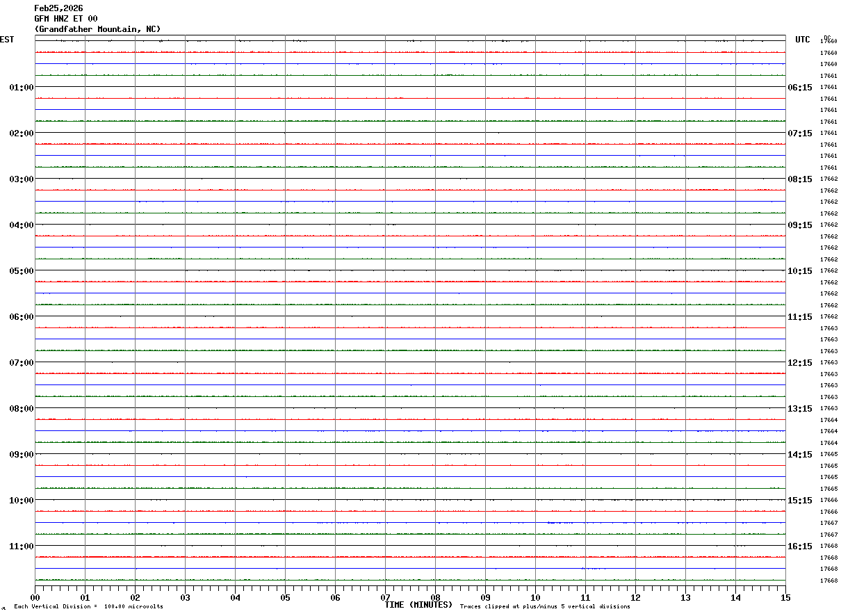
Task: Click minute tick "01" on the time axis
Action: click(85, 597)
